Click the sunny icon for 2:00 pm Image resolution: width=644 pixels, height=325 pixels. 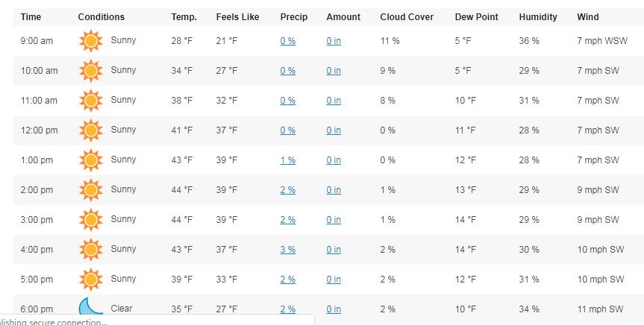(91, 190)
